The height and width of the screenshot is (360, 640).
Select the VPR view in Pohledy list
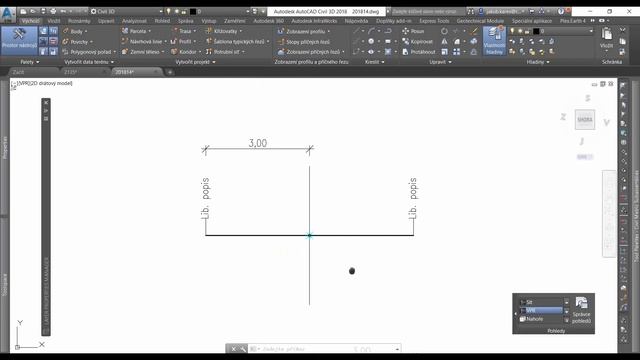coord(541,311)
